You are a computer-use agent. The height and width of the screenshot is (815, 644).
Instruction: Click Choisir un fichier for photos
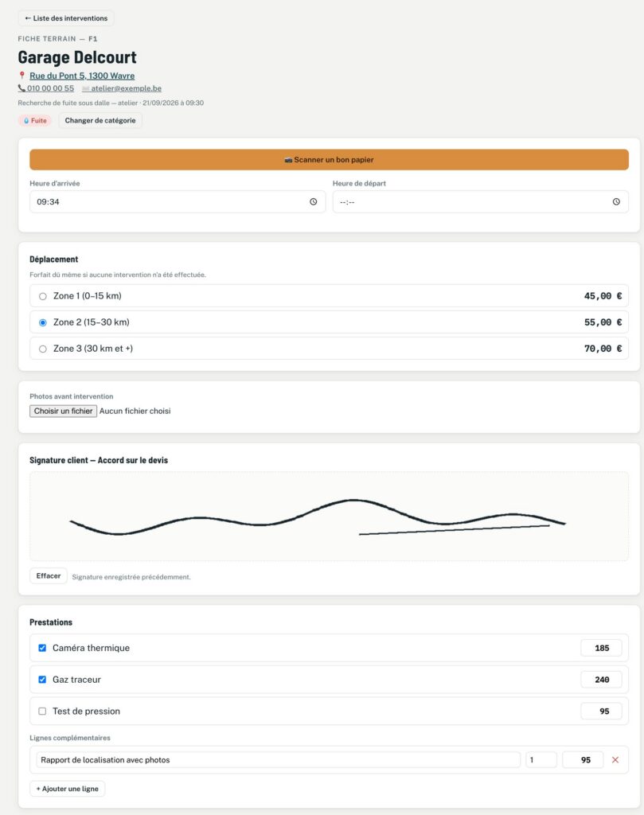point(64,411)
